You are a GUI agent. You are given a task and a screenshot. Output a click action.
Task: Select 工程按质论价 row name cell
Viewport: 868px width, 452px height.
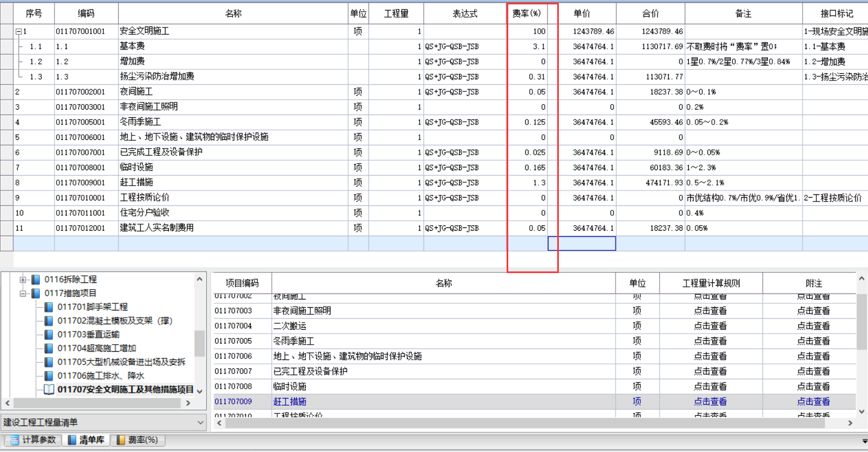(233, 198)
